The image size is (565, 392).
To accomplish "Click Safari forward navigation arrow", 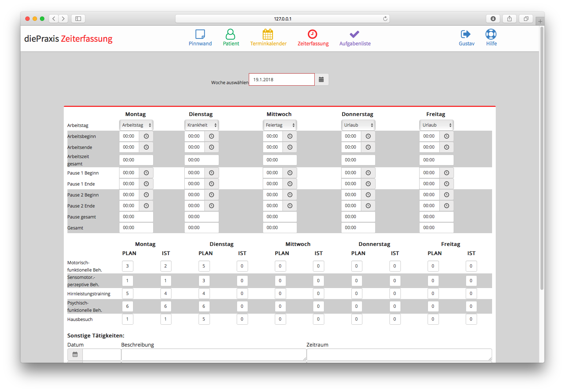I will tap(63, 19).
